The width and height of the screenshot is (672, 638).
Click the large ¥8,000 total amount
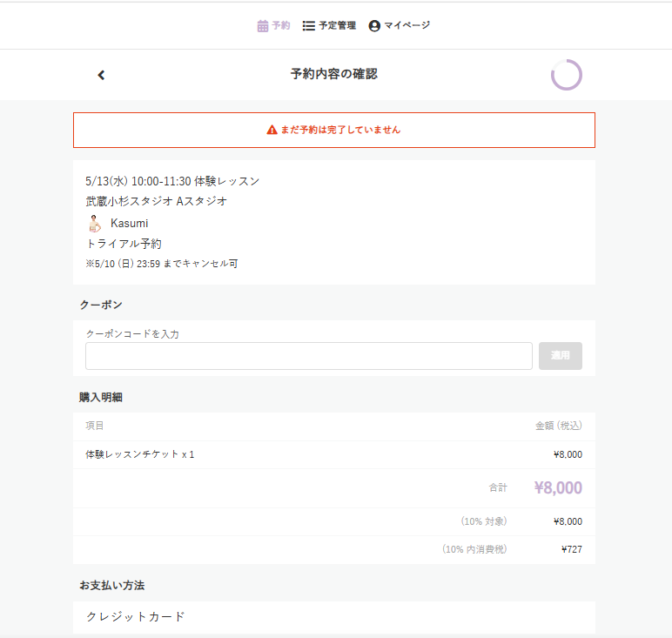point(558,488)
